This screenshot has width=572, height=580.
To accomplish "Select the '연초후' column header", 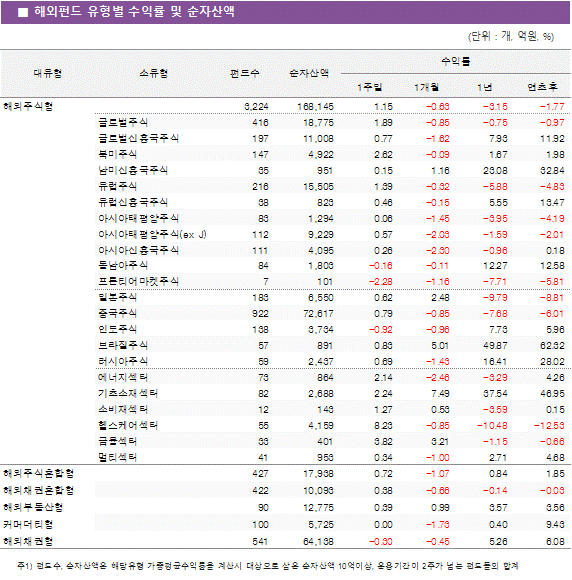I will 542,87.
